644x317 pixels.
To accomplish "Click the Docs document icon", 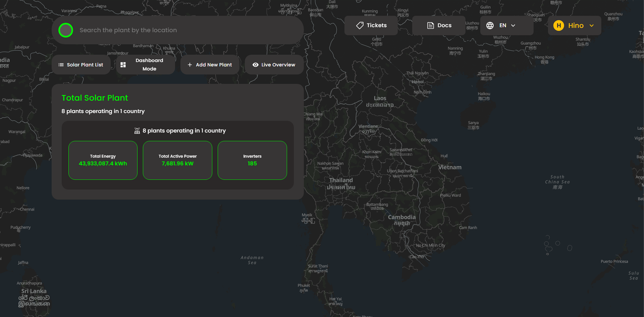I will (x=430, y=26).
